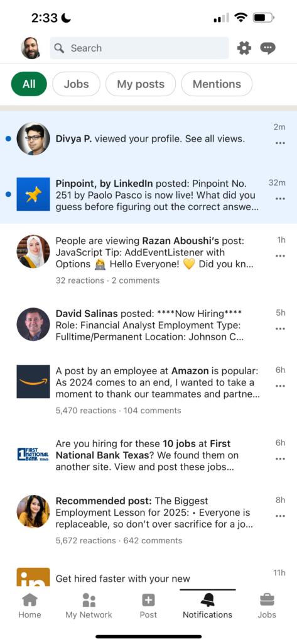Tap the Amazon logo thumbnail
The width and height of the screenshot is (297, 644).
[33, 382]
